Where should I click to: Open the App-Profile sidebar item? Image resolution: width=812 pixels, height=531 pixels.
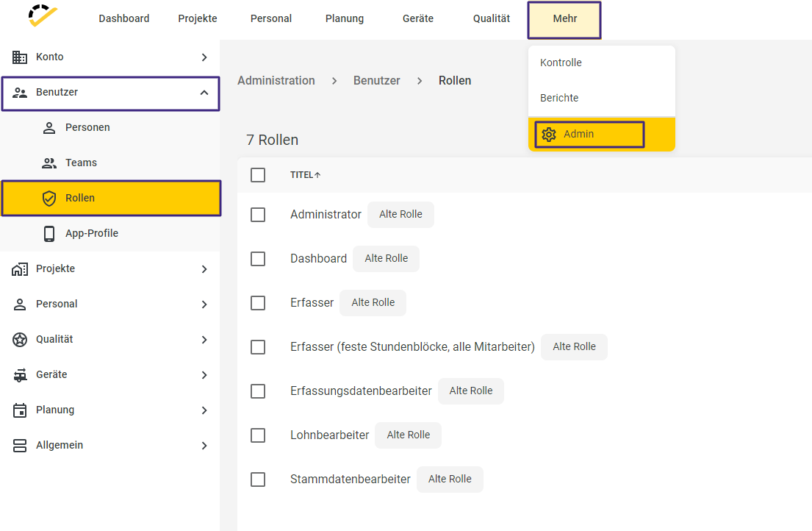(x=110, y=234)
